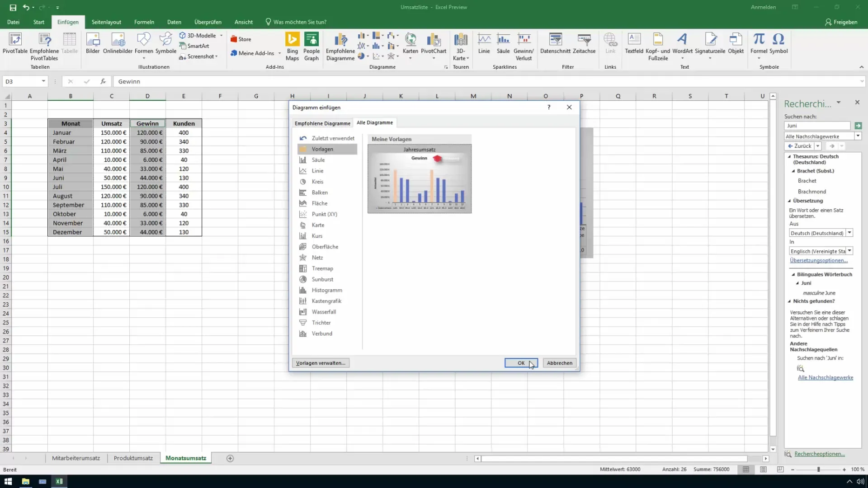Launch Bing Maps add-in
Image resolution: width=868 pixels, height=488 pixels.
[x=292, y=46]
